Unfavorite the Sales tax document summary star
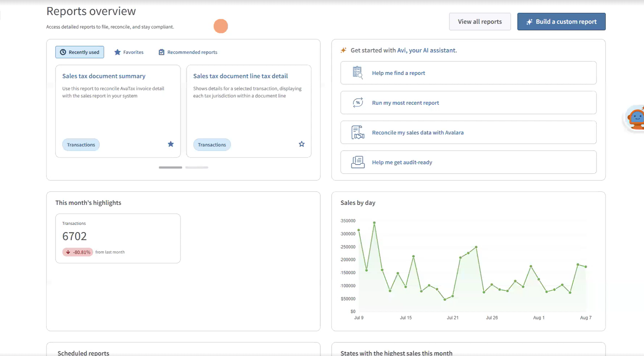 [x=170, y=144]
